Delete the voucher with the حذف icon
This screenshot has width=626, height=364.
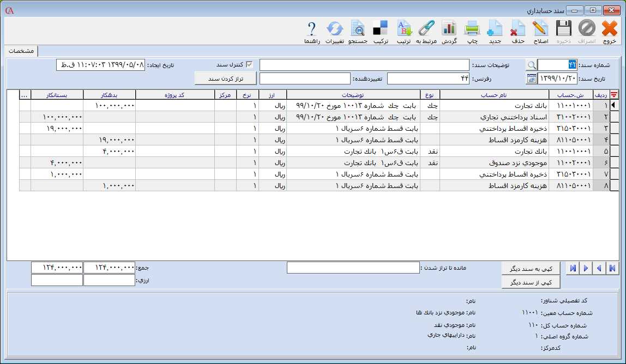point(517,29)
